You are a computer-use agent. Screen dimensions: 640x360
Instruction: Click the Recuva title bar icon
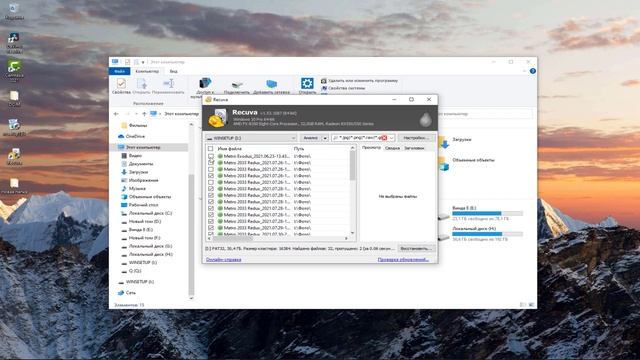point(209,100)
